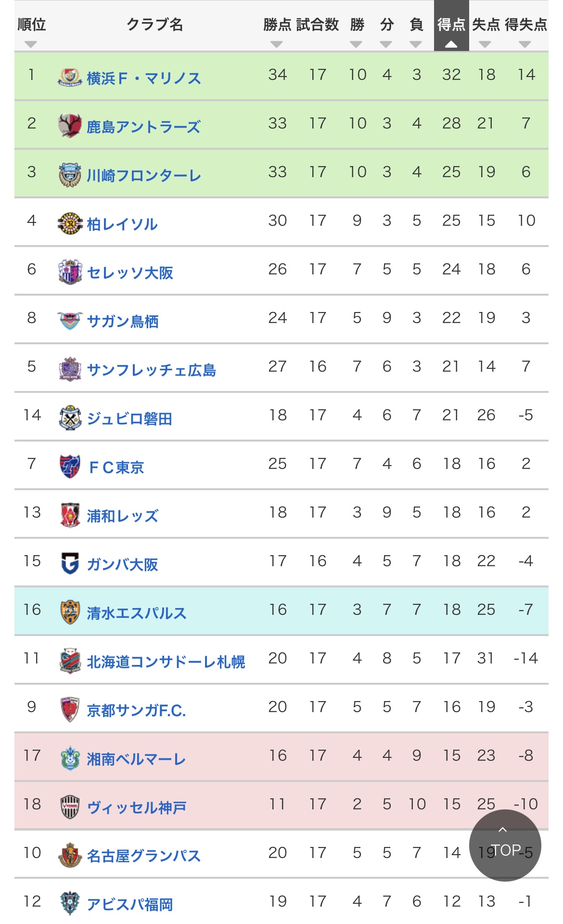Open アビスパ福岡 club link
The width and height of the screenshot is (563, 924).
point(130,904)
